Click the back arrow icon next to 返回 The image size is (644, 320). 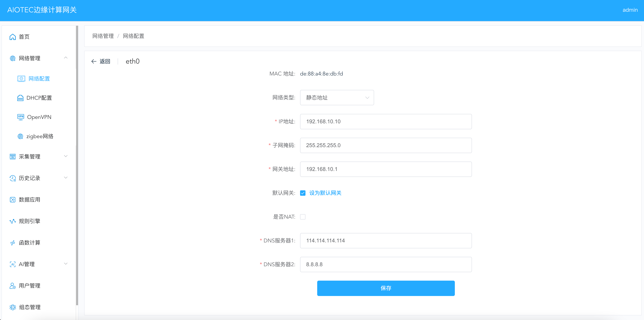tap(94, 61)
